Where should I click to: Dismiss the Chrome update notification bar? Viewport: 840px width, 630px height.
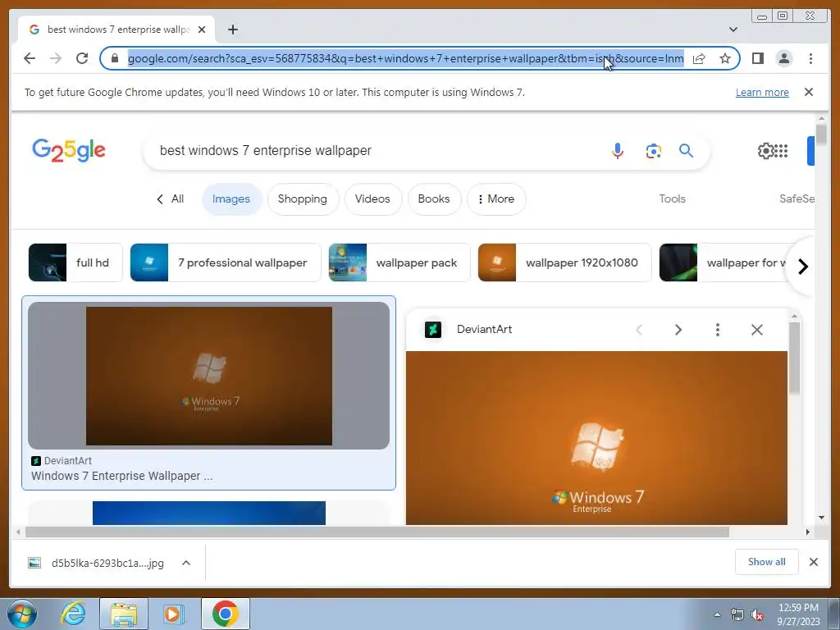coord(809,92)
